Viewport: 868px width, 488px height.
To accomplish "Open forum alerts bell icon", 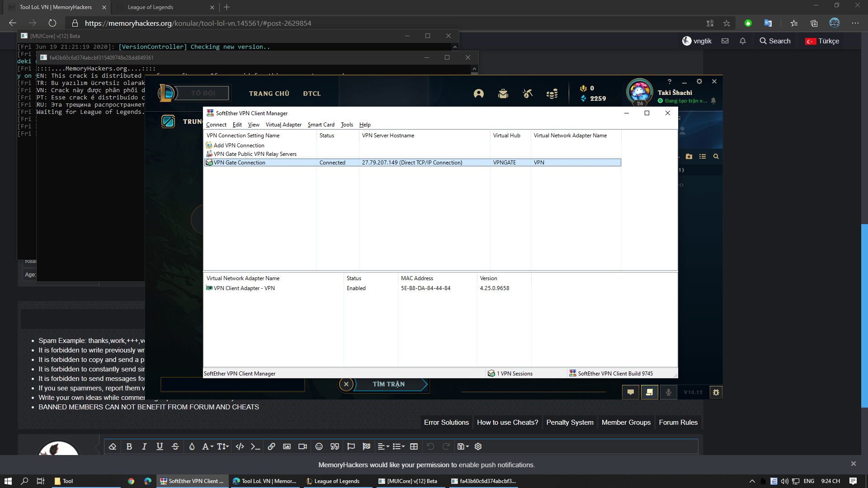I will 743,41.
